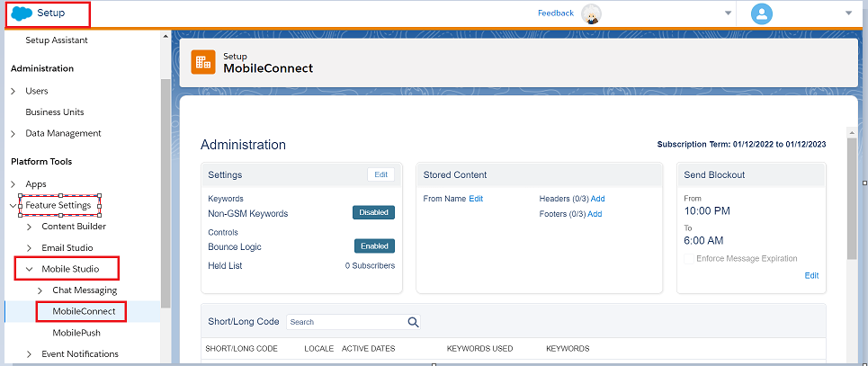868x366 pixels.
Task: Open the Einstein avatar icon
Action: (591, 14)
